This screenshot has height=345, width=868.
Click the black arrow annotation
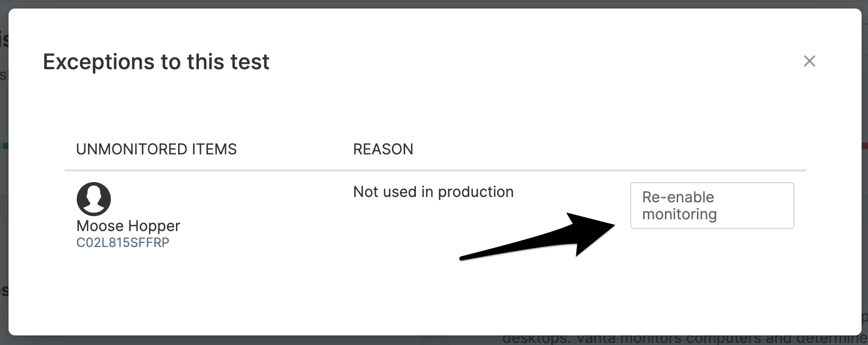pos(537,236)
